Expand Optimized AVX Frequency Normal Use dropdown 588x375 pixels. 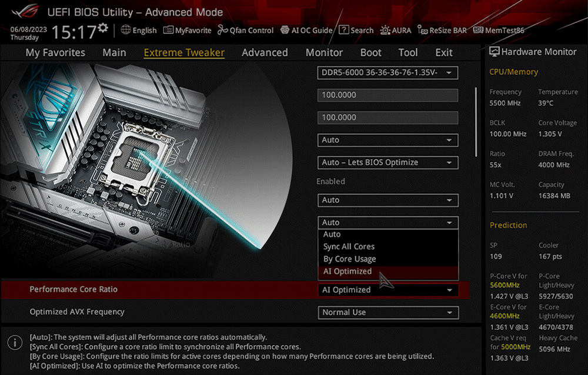click(x=387, y=313)
